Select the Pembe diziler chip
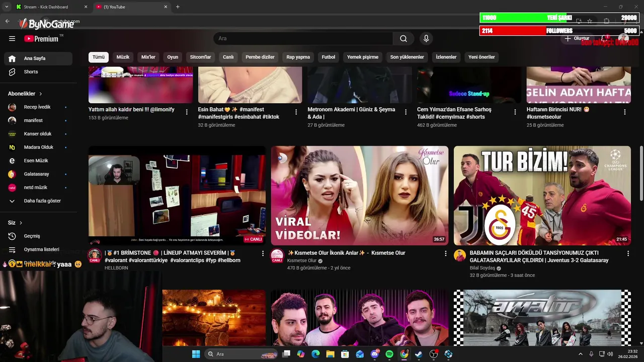This screenshot has width=644, height=362. (x=260, y=57)
